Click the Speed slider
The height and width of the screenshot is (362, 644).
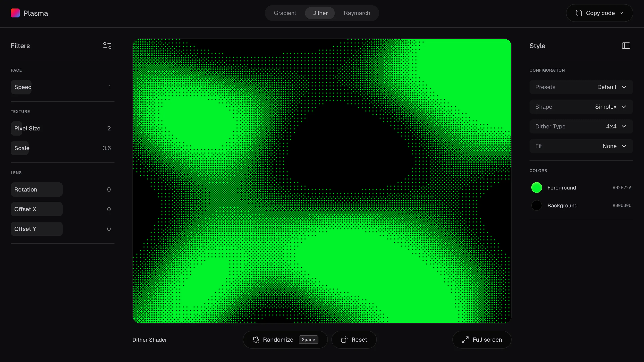[63, 87]
